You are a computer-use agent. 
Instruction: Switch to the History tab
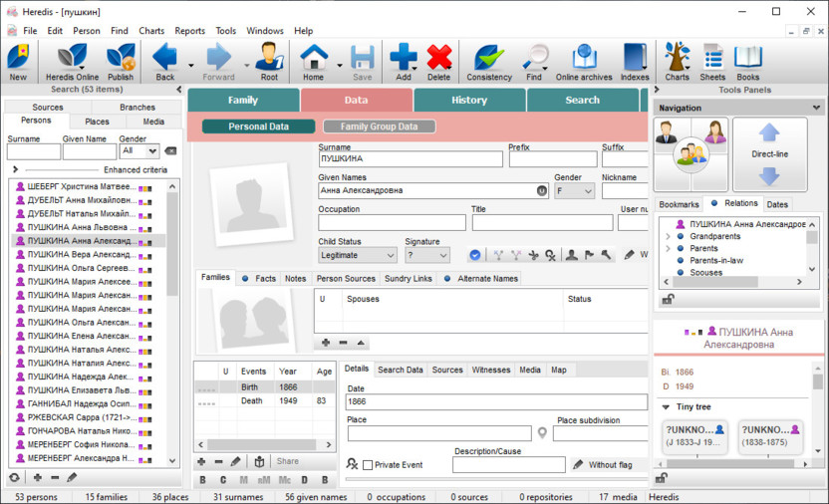pos(468,101)
